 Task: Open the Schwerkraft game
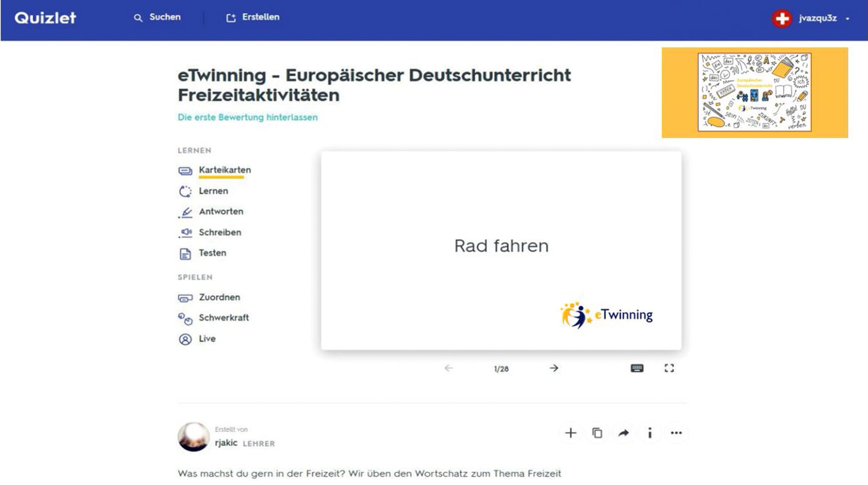[x=224, y=318]
